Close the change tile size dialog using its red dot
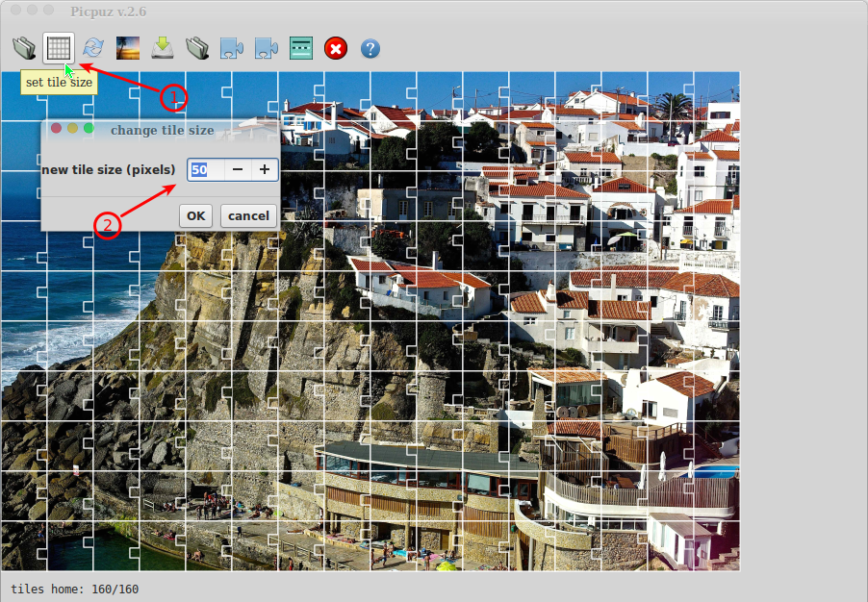The width and height of the screenshot is (868, 602). pyautogui.click(x=56, y=128)
